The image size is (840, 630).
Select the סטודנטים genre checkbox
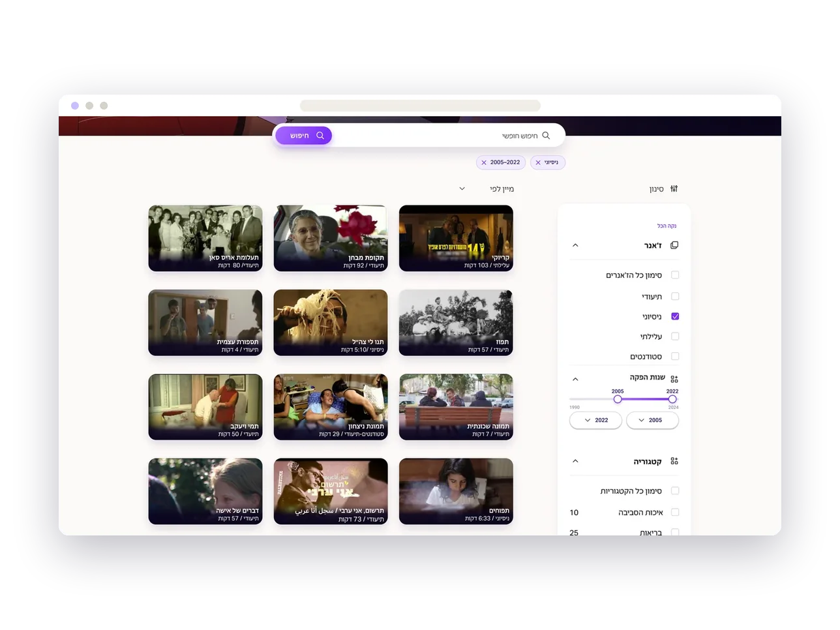coord(675,357)
